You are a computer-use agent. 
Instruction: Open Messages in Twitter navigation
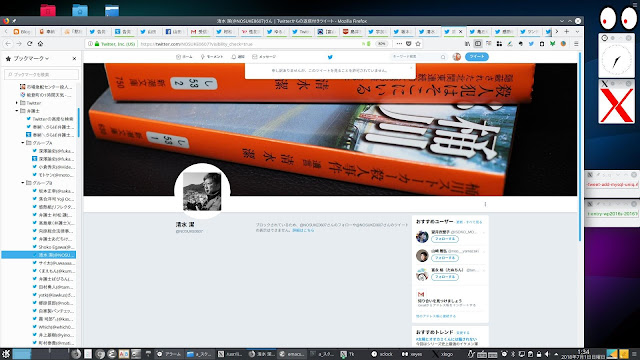click(264, 57)
